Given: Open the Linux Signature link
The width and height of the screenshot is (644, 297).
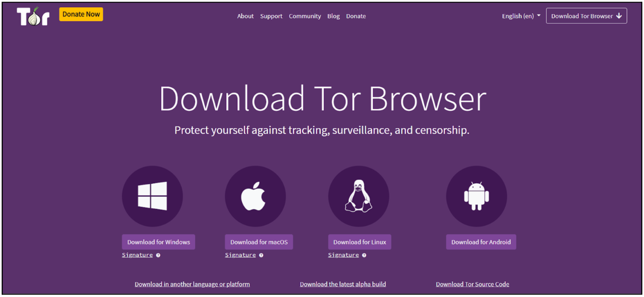Looking at the screenshot, I should pyautogui.click(x=343, y=255).
